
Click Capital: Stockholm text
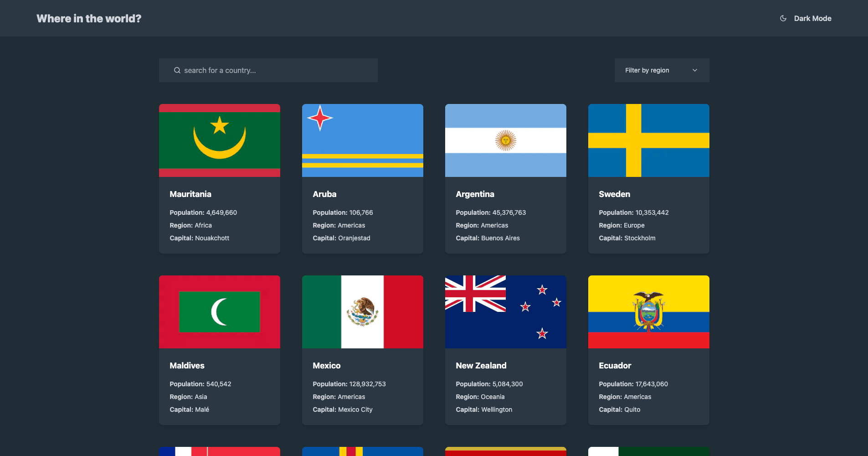627,238
